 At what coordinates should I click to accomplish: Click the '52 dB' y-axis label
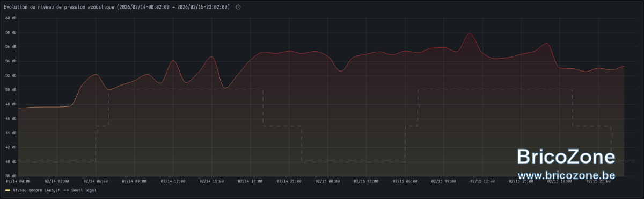[11, 75]
